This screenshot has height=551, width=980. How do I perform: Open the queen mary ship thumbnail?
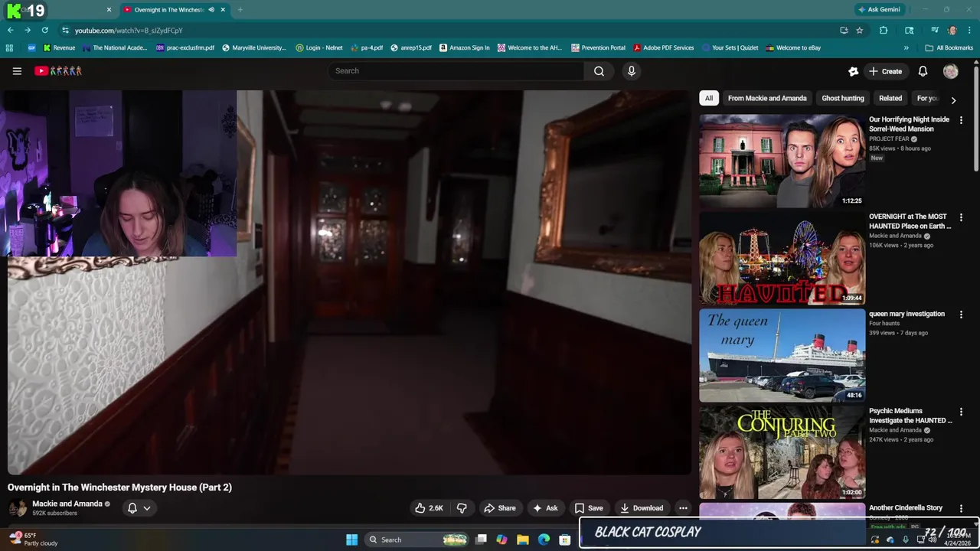[x=782, y=355]
